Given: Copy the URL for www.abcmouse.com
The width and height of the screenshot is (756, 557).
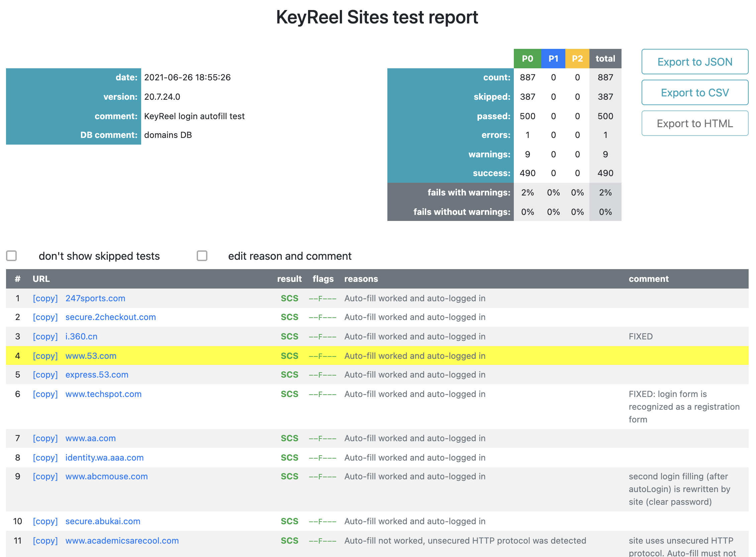Looking at the screenshot, I should click(45, 477).
